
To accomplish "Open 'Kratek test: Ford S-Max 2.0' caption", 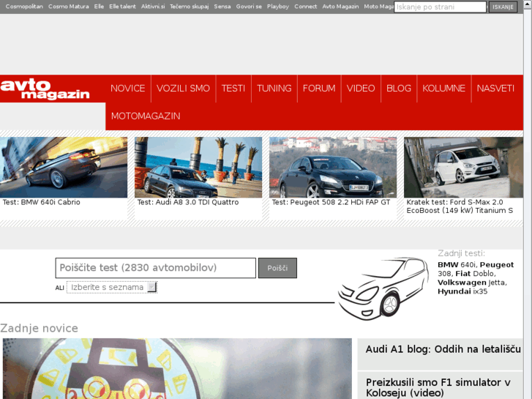I will [460, 206].
